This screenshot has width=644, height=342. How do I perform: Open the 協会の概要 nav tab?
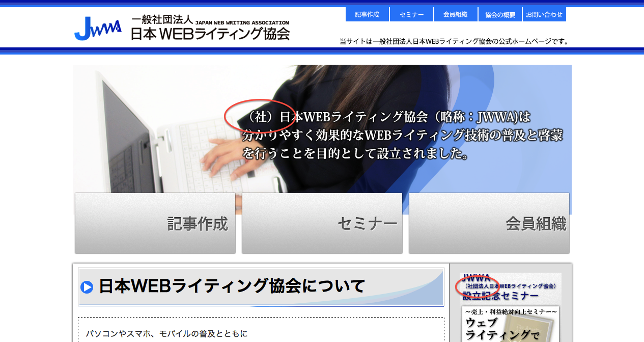pyautogui.click(x=500, y=14)
